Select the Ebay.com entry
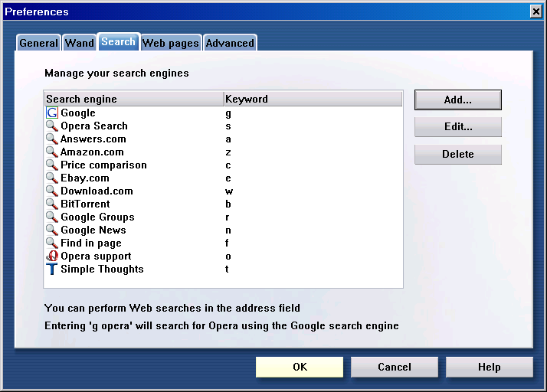The image size is (547, 392). 85,178
